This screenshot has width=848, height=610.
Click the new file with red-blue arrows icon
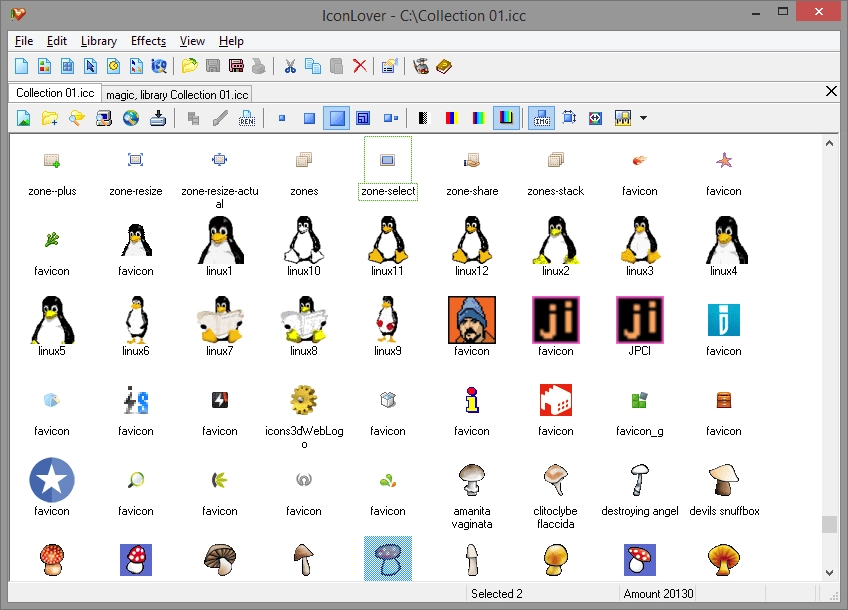(136, 67)
